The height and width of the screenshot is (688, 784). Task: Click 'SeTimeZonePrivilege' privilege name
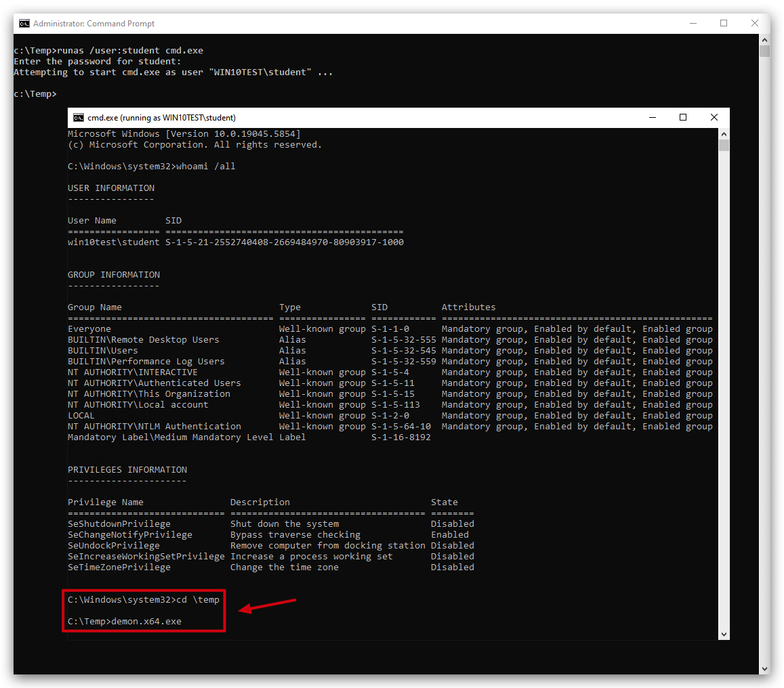pyautogui.click(x=119, y=567)
